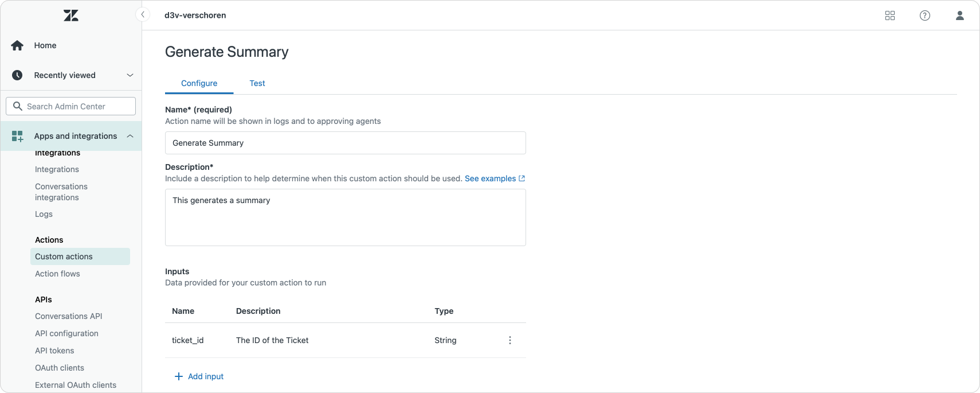Image resolution: width=980 pixels, height=393 pixels.
Task: Click the Apps and integrations icon
Action: point(17,136)
